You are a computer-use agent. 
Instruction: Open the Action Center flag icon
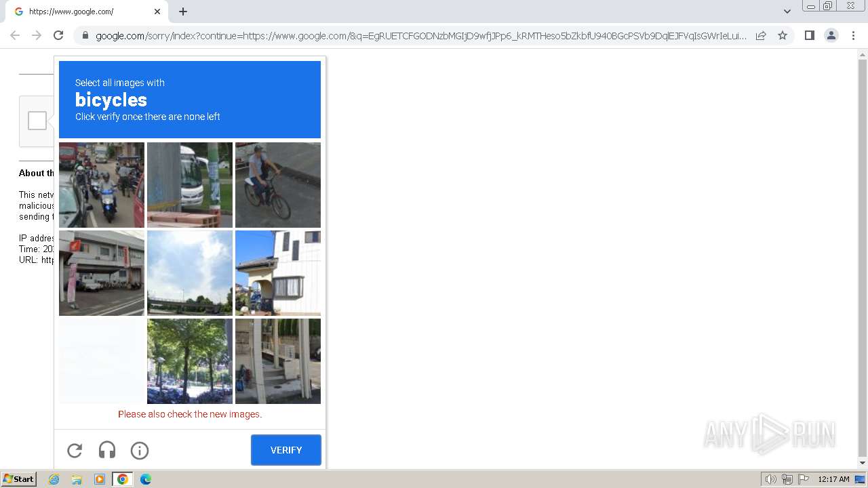(x=804, y=479)
